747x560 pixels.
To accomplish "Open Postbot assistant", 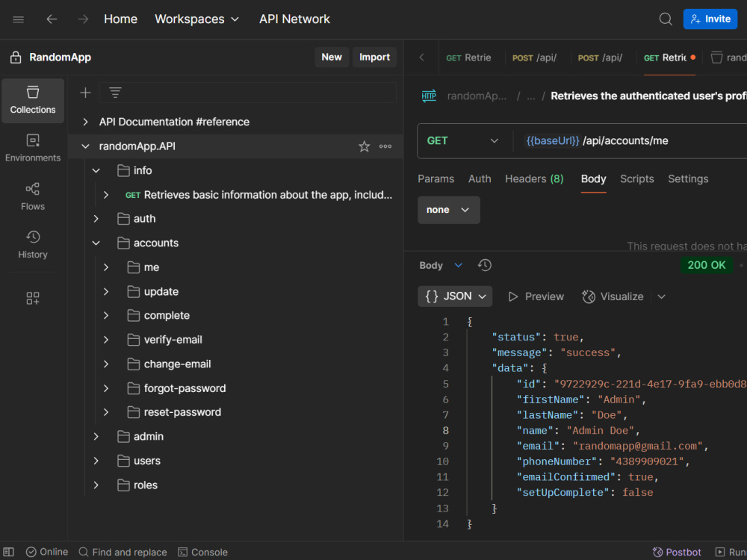I will [x=677, y=552].
